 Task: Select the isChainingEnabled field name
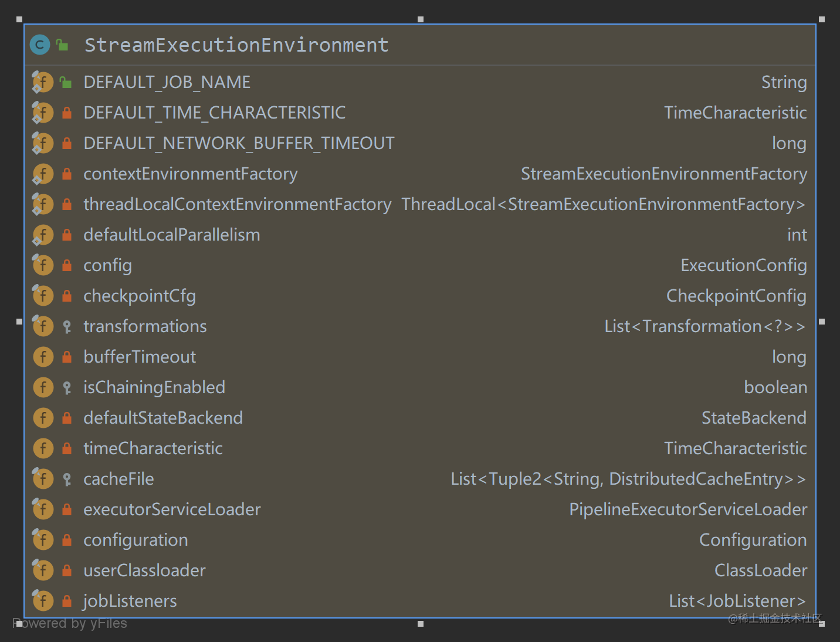154,388
